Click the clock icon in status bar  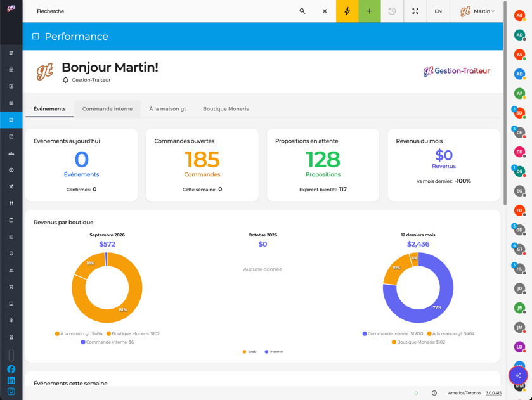pyautogui.click(x=434, y=393)
